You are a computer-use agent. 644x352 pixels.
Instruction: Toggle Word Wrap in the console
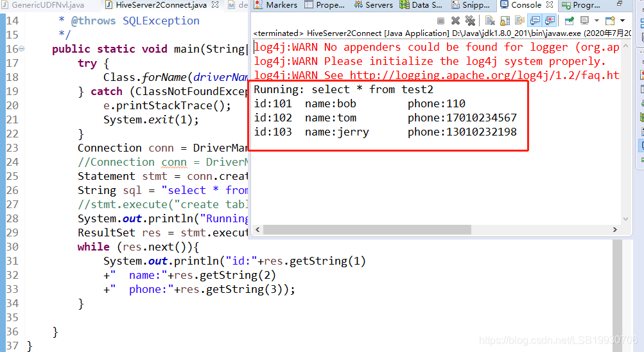pos(519,21)
